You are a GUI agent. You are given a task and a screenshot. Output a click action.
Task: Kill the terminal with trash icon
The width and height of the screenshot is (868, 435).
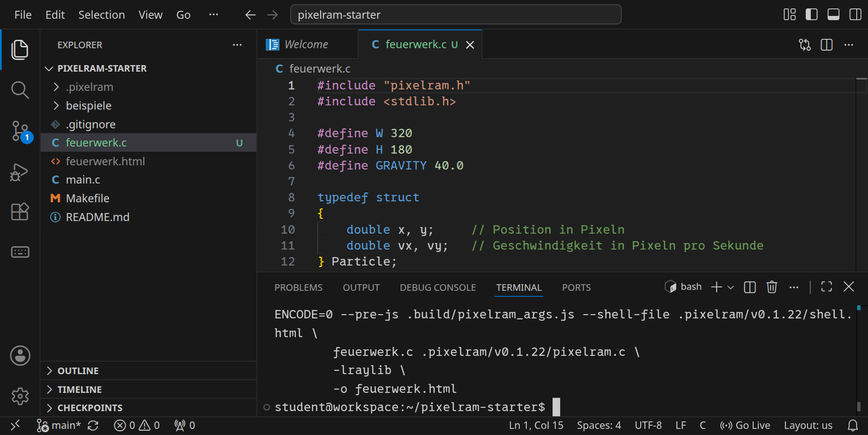coord(772,287)
